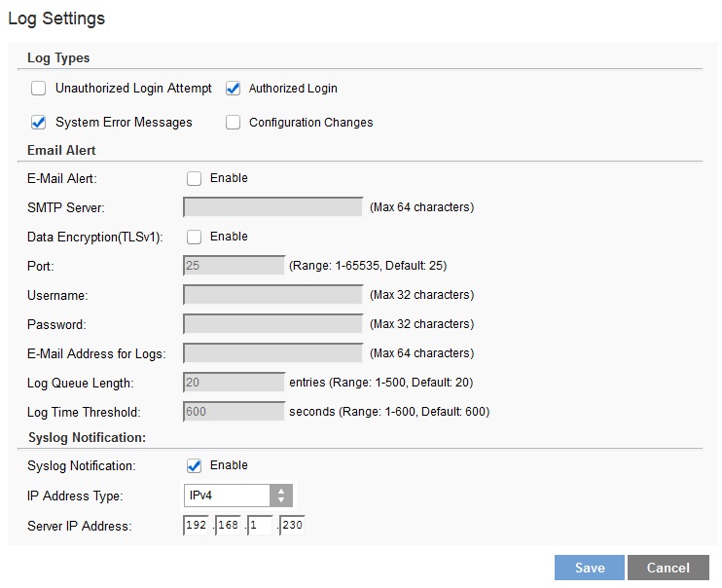
Task: Edit first octet of Server IP Address
Action: pos(197,526)
